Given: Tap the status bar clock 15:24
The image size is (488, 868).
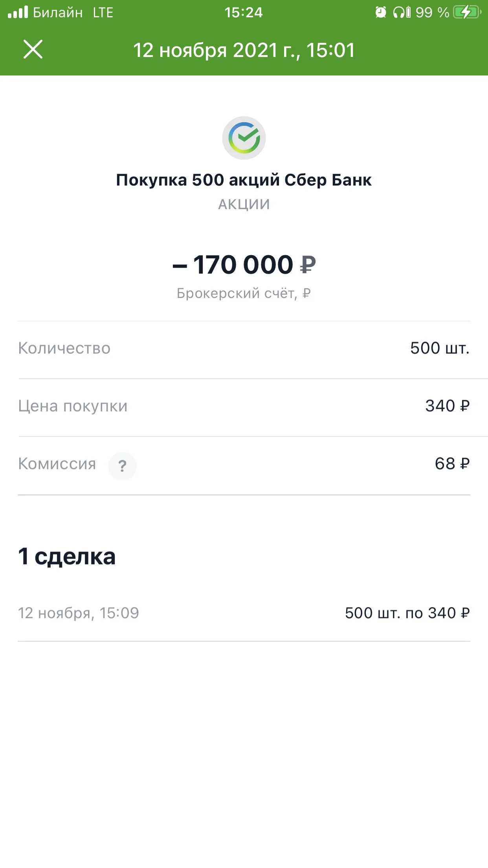Looking at the screenshot, I should (244, 13).
